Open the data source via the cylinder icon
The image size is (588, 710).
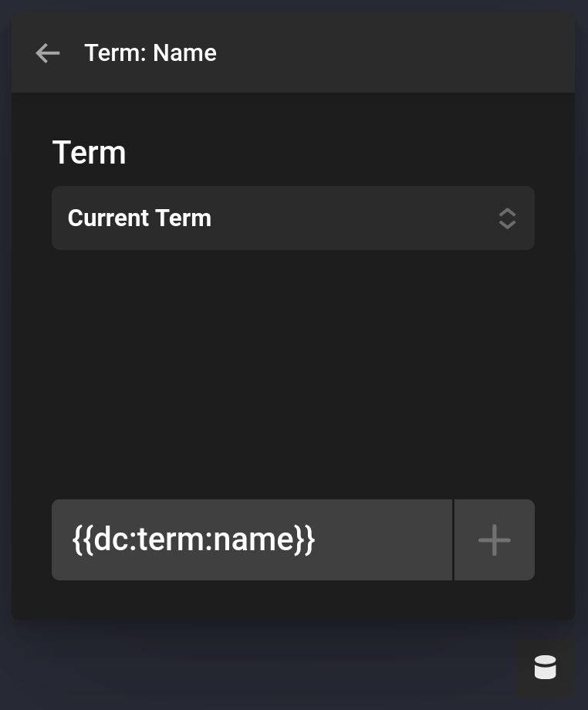[x=545, y=667]
